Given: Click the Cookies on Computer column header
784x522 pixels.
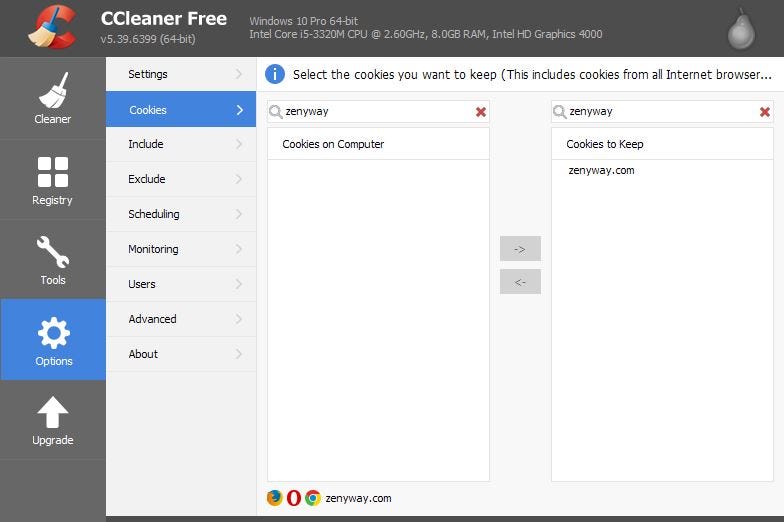Looking at the screenshot, I should 378,144.
